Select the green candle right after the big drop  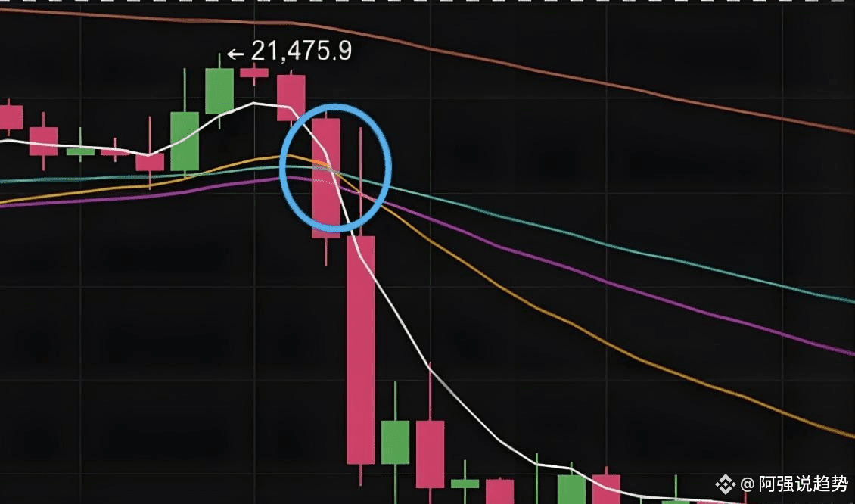pyautogui.click(x=395, y=443)
